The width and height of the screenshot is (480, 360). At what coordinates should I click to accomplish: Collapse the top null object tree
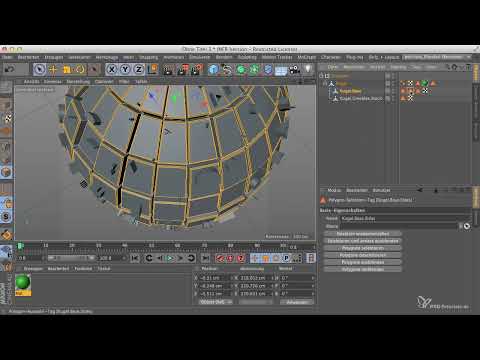click(x=321, y=76)
